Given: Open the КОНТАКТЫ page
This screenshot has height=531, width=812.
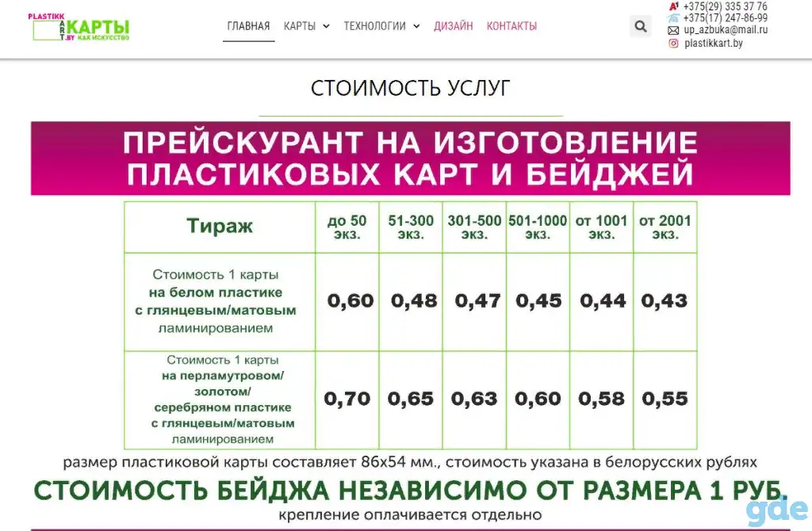Looking at the screenshot, I should (511, 26).
